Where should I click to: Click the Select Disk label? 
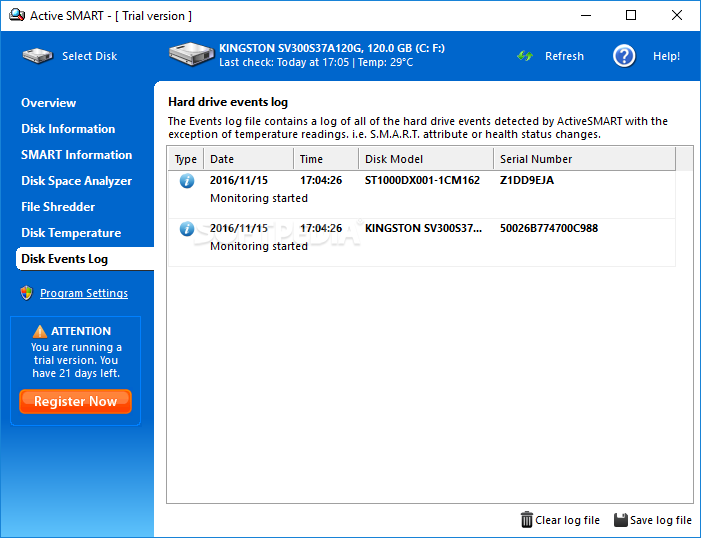89,56
